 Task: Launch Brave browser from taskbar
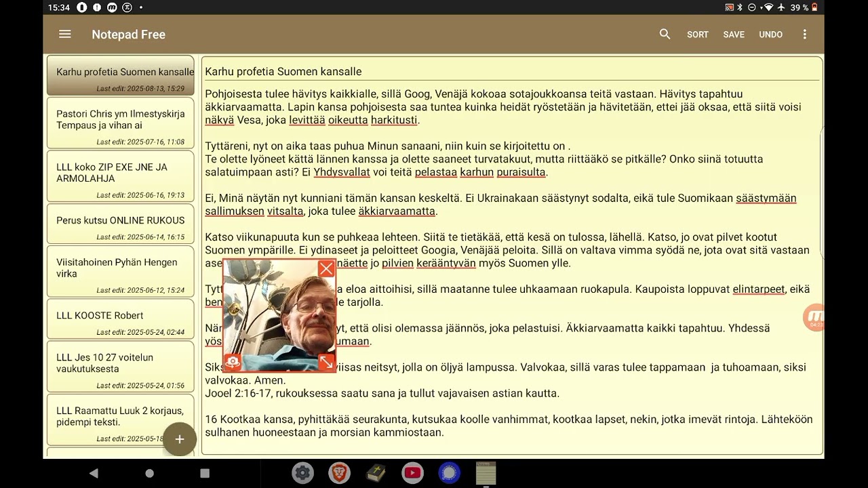pos(339,473)
